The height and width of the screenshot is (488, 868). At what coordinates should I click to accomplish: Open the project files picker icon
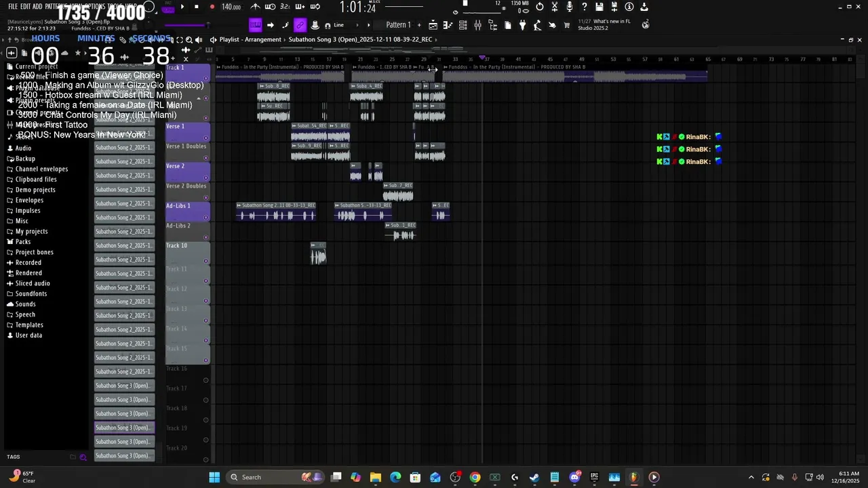point(508,25)
